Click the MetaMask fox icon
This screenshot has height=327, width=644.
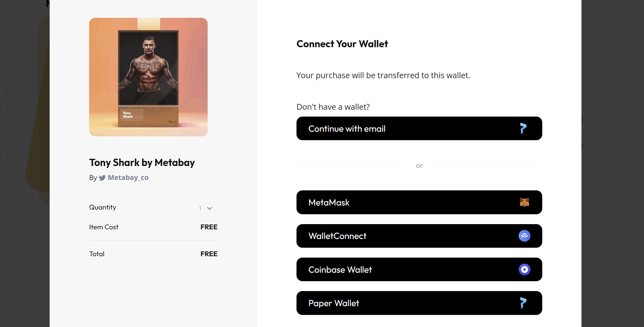pos(524,202)
